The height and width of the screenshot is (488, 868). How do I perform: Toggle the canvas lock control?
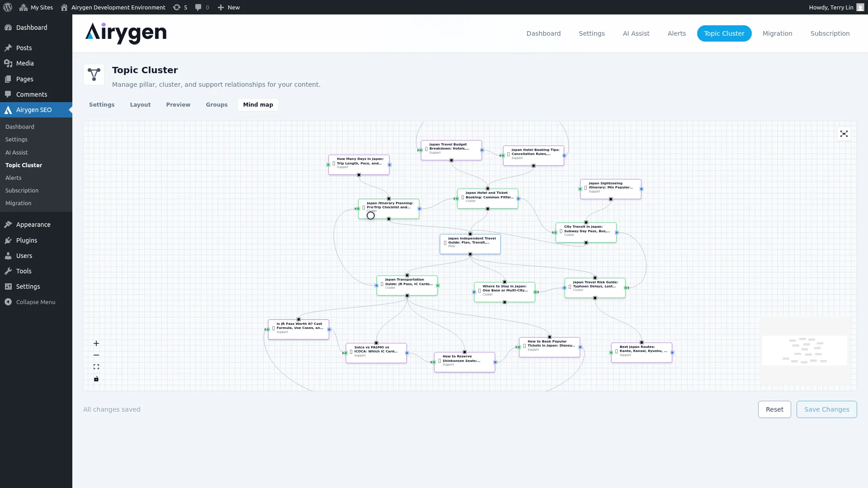click(x=96, y=379)
